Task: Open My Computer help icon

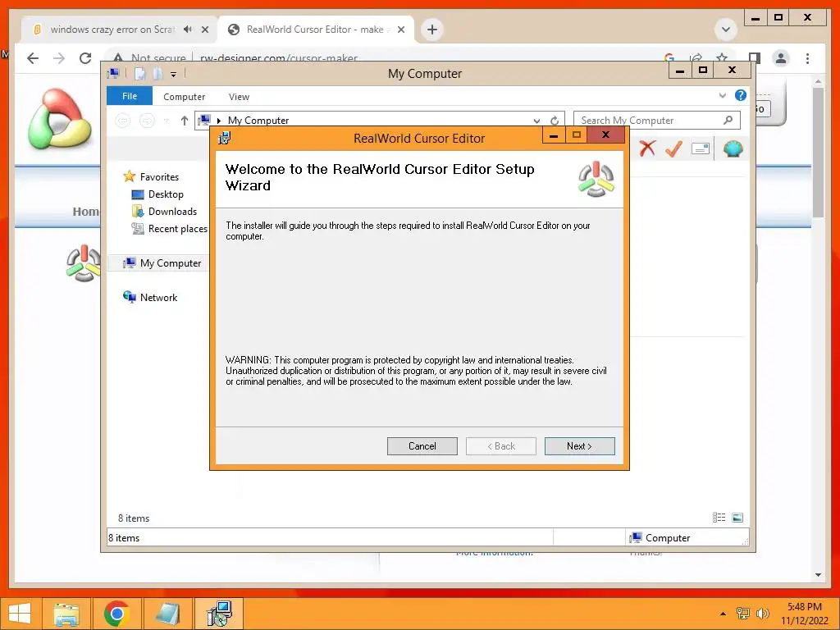Action: pyautogui.click(x=741, y=95)
